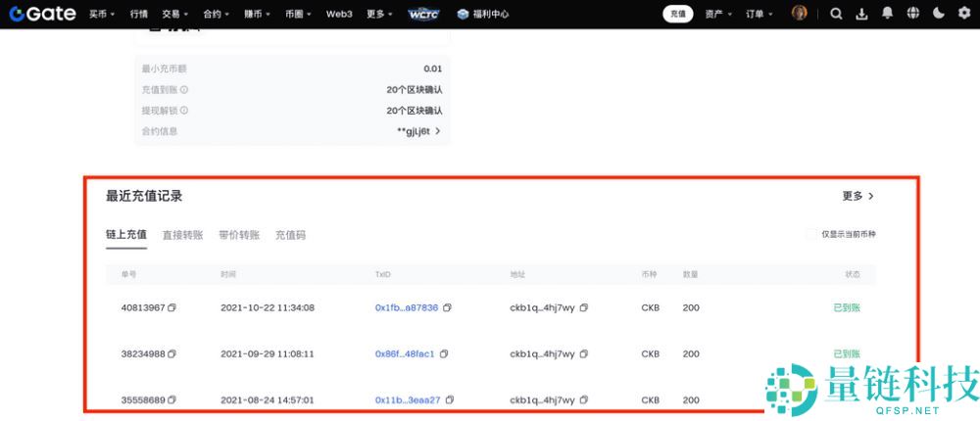Click info icon next to 提现解锁
Image resolution: width=980 pixels, height=421 pixels.
coord(184,111)
